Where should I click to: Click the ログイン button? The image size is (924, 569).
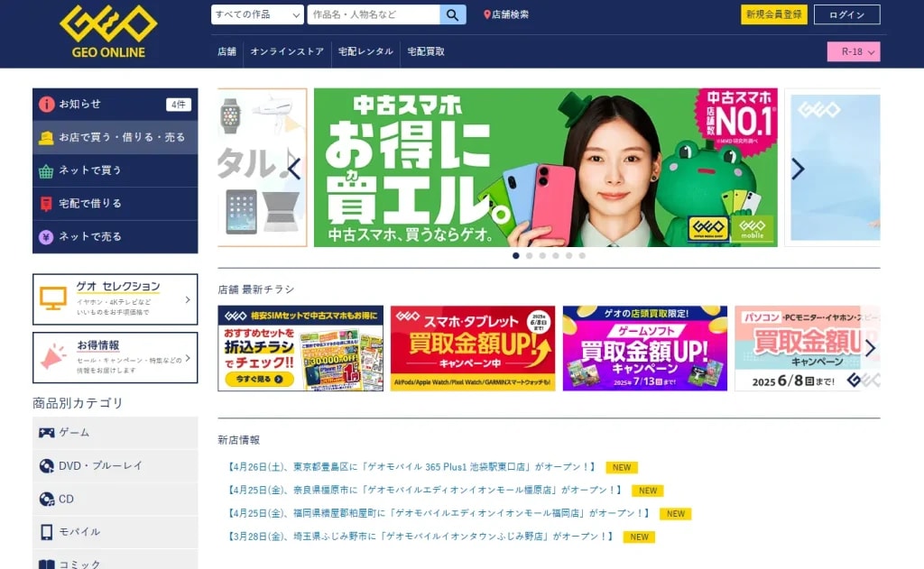pos(846,14)
